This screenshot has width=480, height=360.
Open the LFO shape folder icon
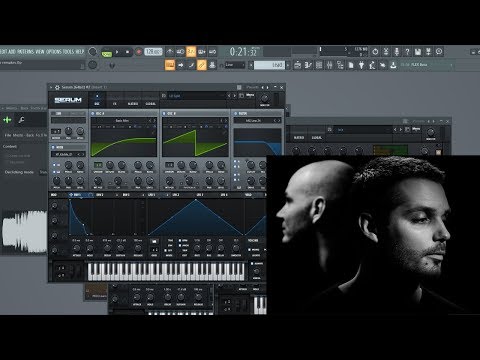154,240
